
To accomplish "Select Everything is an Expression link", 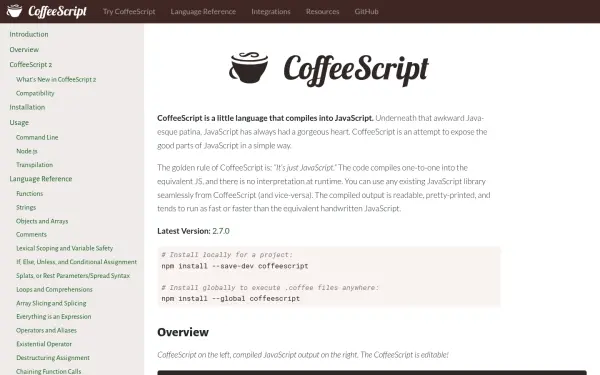I will (54, 317).
